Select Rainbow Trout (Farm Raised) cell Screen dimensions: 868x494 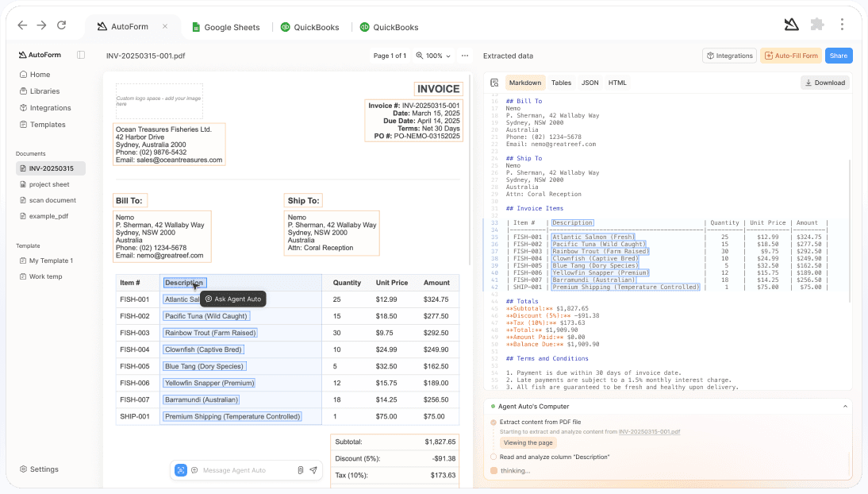pos(210,333)
